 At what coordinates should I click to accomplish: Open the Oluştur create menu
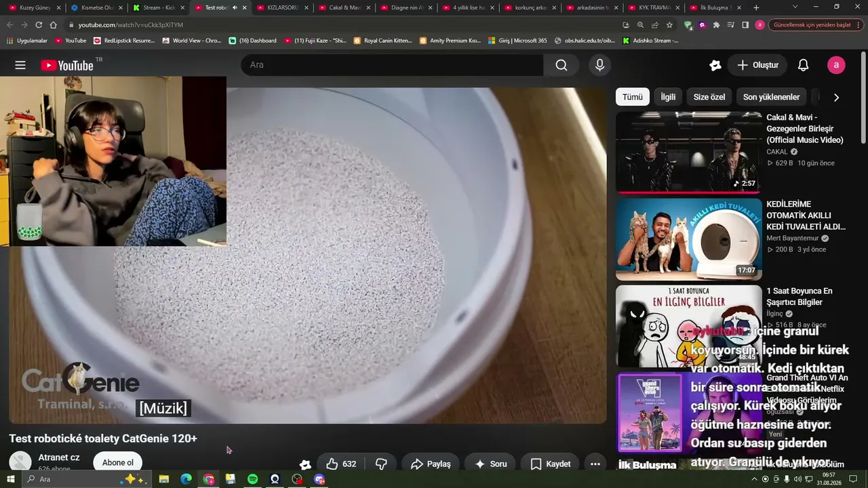point(757,65)
